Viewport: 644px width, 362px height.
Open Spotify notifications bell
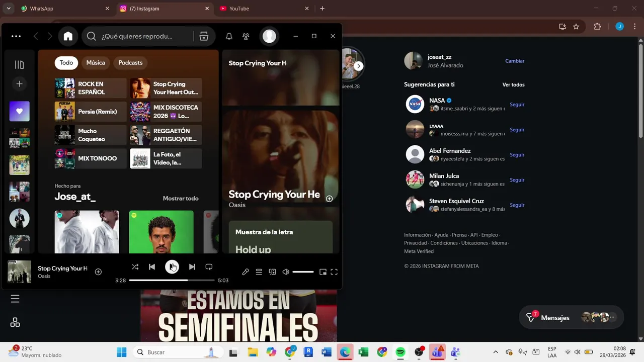229,36
